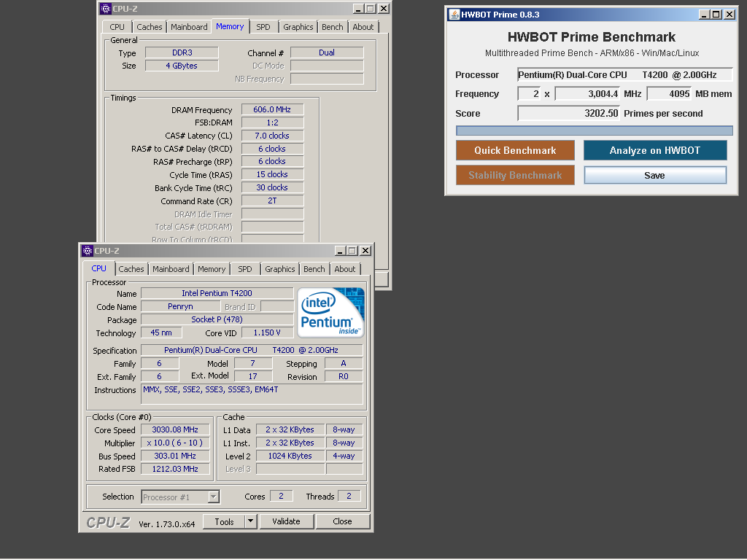
Task: Click the Core VID value 1.150 V
Action: (267, 332)
